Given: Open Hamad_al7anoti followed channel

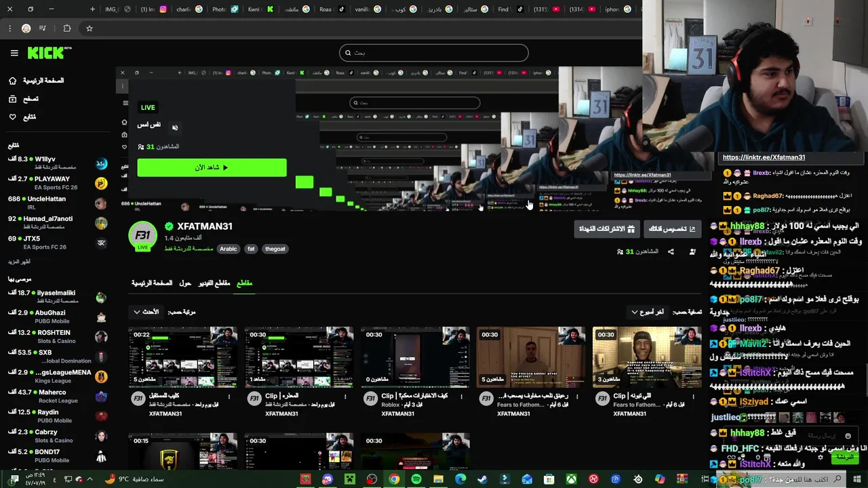Looking at the screenshot, I should [58, 222].
